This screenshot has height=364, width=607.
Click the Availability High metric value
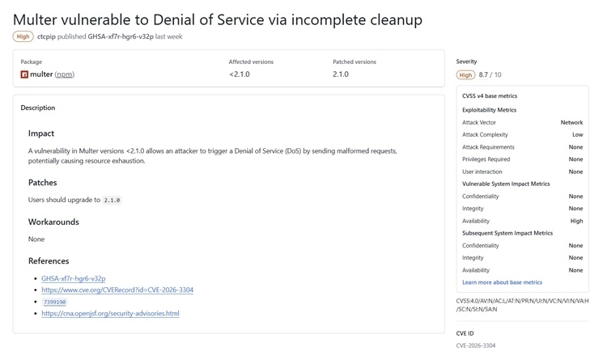[576, 221]
